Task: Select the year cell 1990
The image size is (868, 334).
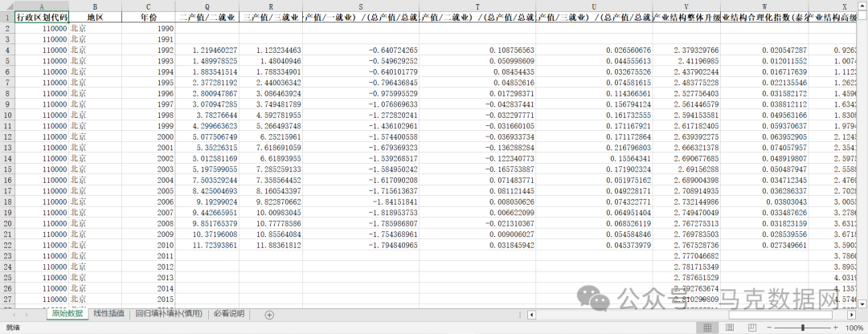Action: point(149,27)
